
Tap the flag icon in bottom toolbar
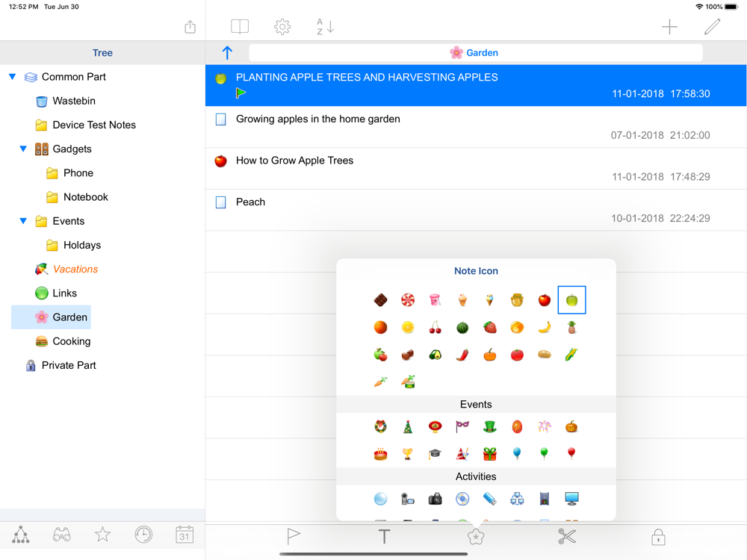294,537
